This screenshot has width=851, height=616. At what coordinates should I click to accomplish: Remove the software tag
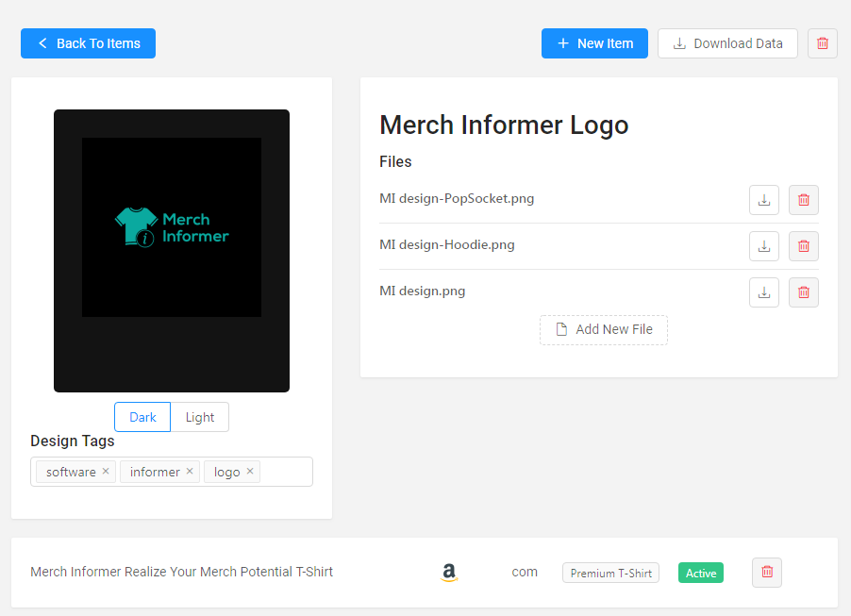coord(106,471)
